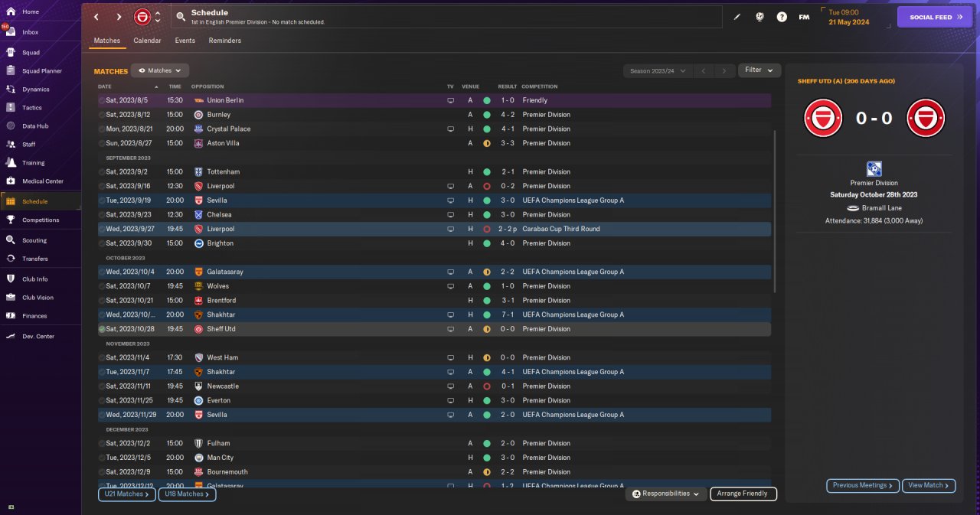Select the Tottenham fixture
This screenshot has width=980, height=515.
pyautogui.click(x=434, y=171)
